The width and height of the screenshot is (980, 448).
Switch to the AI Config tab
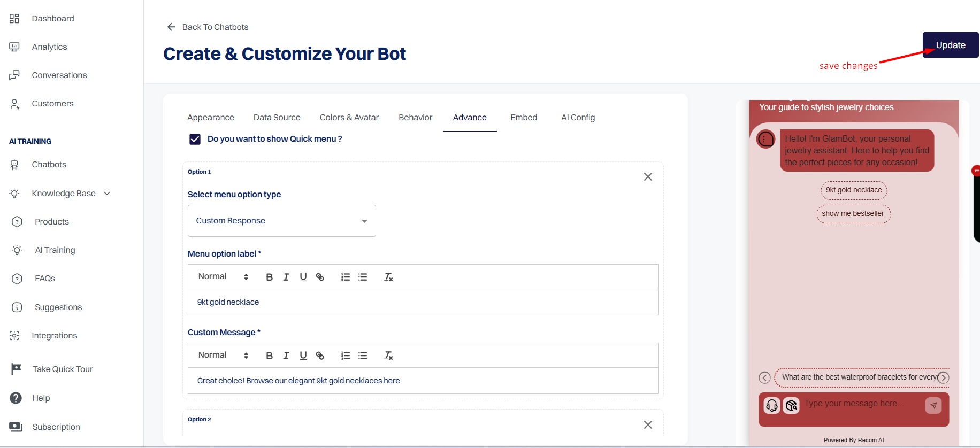pyautogui.click(x=578, y=118)
